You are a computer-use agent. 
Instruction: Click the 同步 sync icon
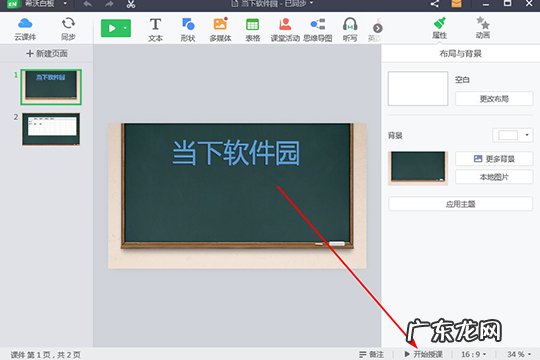[68, 29]
